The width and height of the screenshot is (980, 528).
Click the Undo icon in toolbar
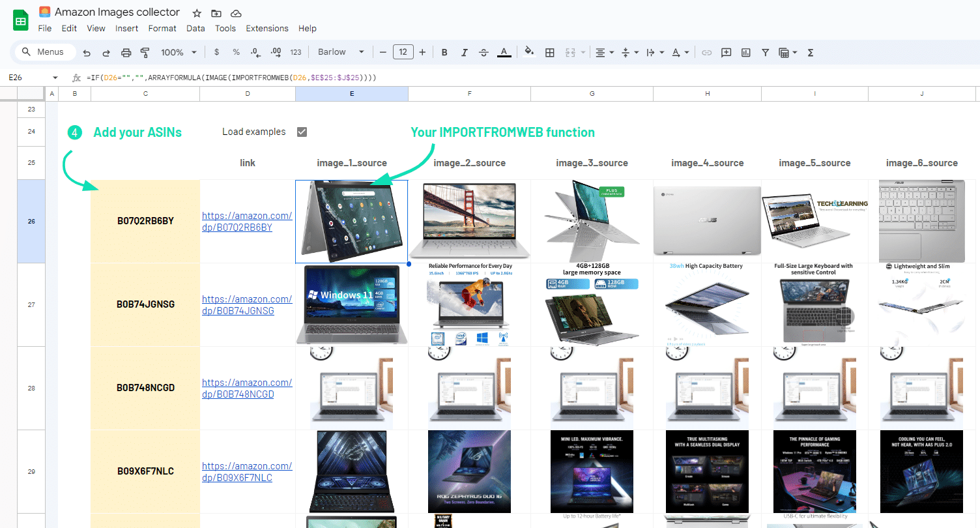pos(87,53)
